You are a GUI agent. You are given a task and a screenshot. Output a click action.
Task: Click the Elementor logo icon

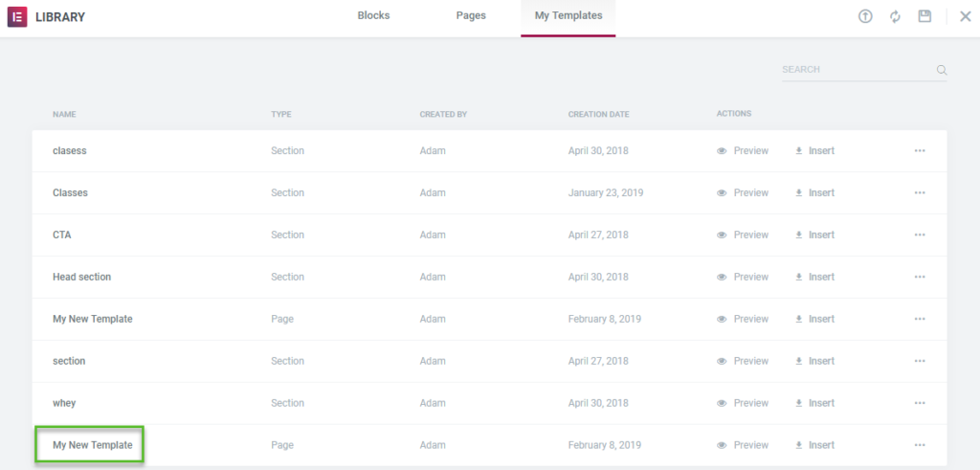(x=17, y=17)
